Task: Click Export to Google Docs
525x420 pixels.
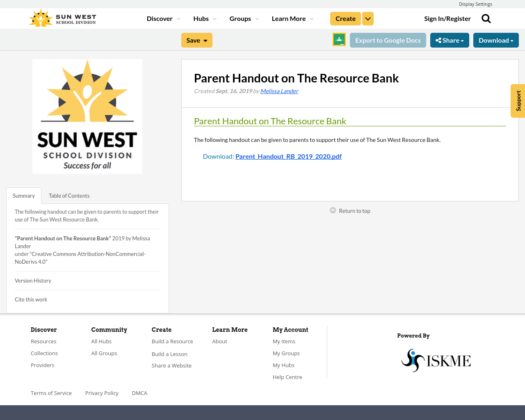Action: point(388,39)
